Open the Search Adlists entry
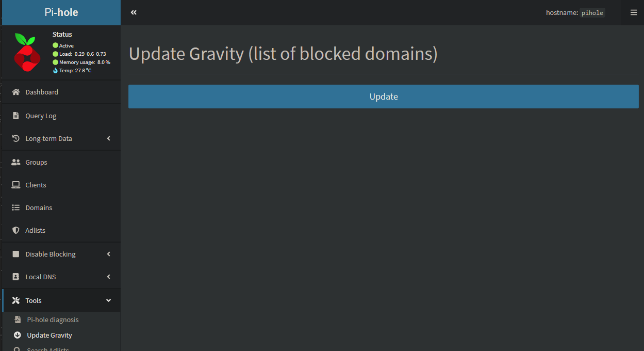The image size is (644, 351). click(47, 348)
